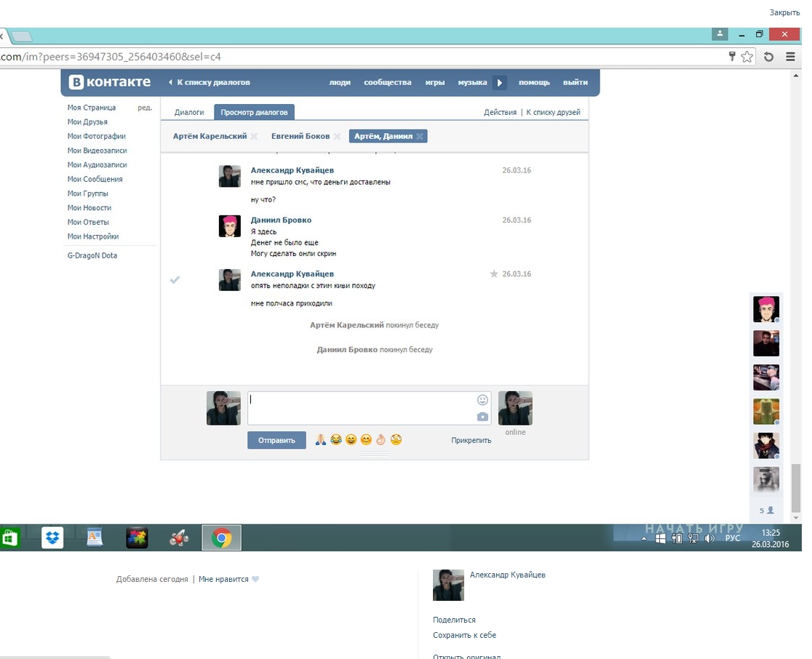Image resolution: width=812 pixels, height=659 pixels.
Task: Click the Прикрепить attach link
Action: click(471, 440)
